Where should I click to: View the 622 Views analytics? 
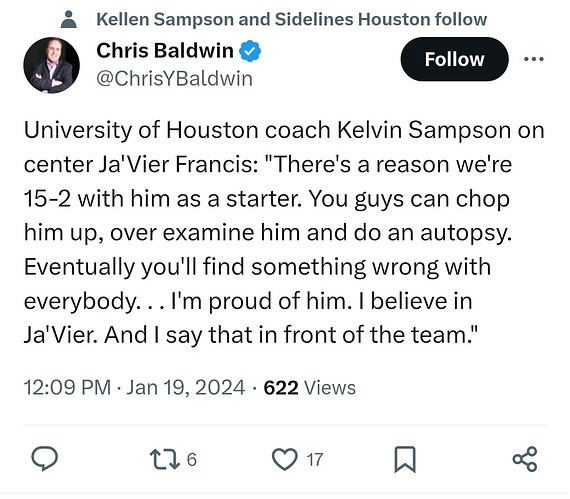tap(310, 387)
